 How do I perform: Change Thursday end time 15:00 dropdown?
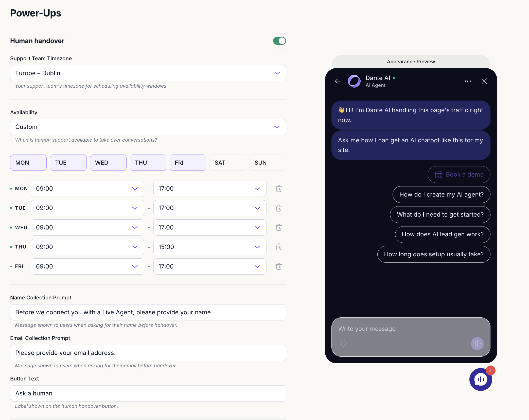point(209,247)
